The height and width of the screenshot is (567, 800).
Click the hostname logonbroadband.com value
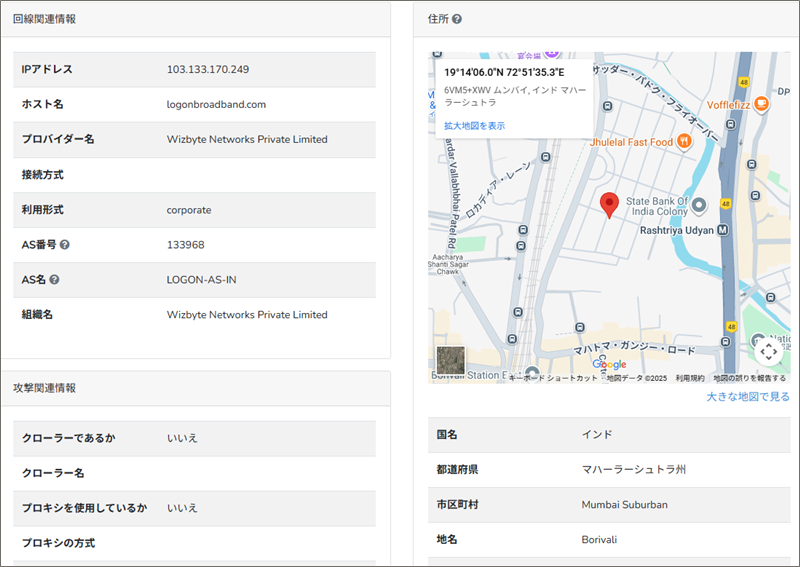[216, 105]
